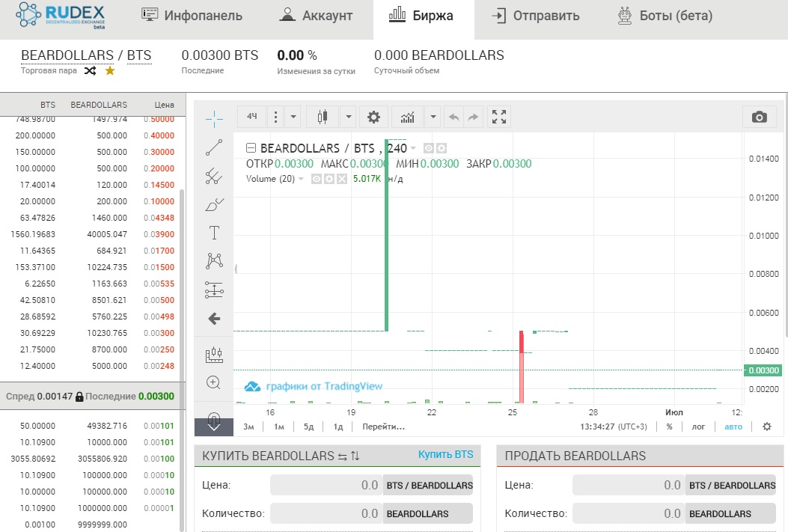Click the back arrow in drawing toolbar
Viewport: 788px width, 532px height.
tap(214, 319)
